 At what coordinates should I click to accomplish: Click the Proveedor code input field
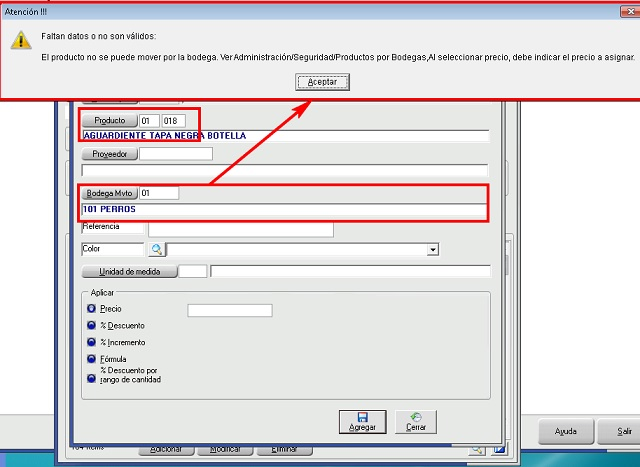tap(176, 154)
